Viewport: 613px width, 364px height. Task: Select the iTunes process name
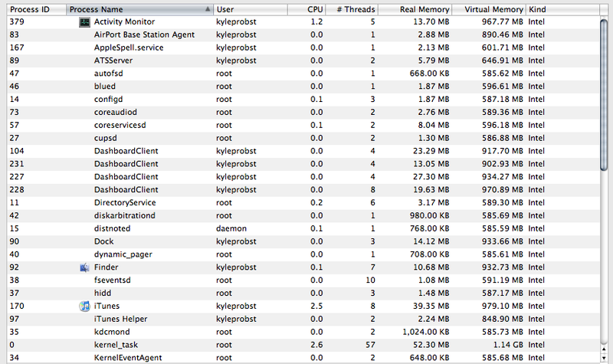coord(107,306)
